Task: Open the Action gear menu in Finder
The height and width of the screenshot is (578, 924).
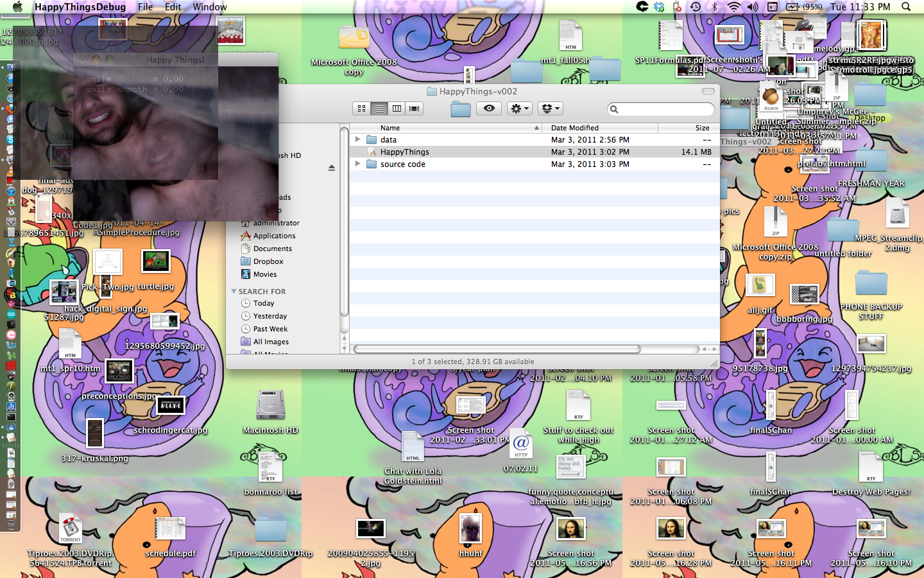Action: (x=519, y=109)
